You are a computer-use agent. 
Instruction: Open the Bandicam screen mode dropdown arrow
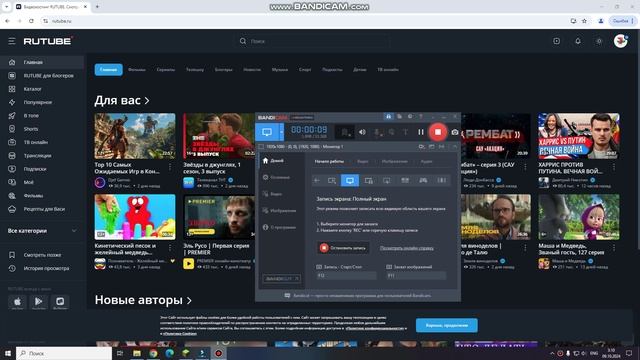281,132
